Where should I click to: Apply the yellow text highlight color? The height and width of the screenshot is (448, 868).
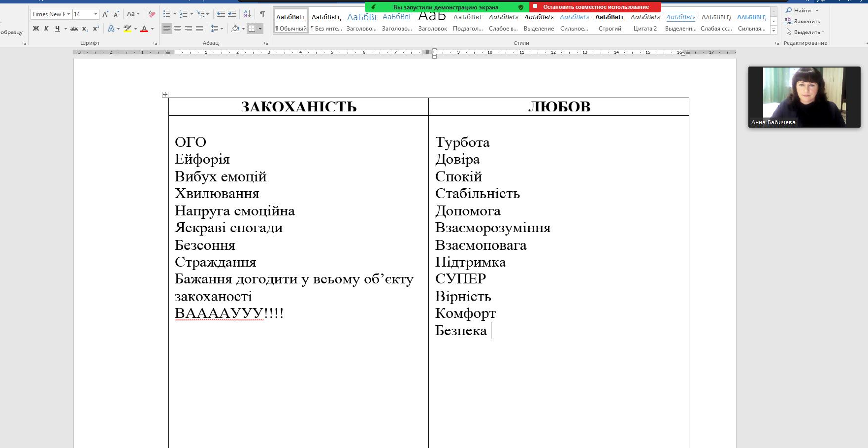(128, 29)
